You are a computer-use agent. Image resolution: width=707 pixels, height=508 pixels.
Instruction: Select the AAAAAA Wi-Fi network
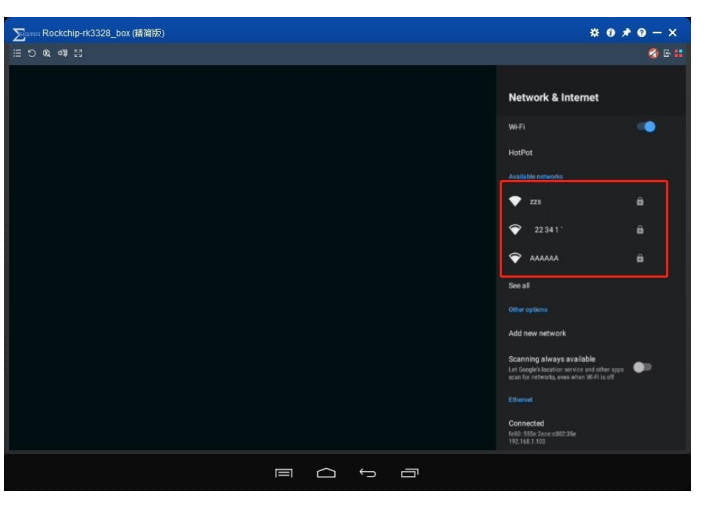click(584, 258)
